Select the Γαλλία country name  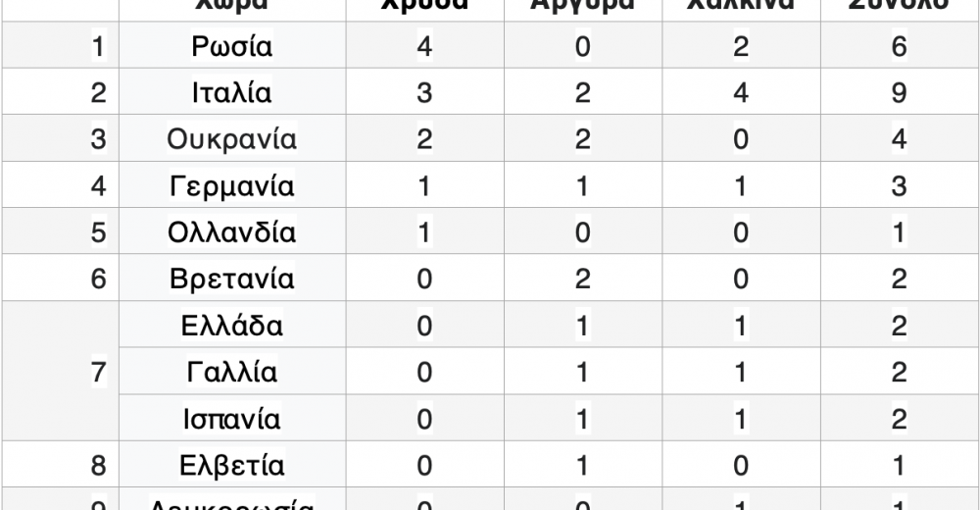point(232,373)
